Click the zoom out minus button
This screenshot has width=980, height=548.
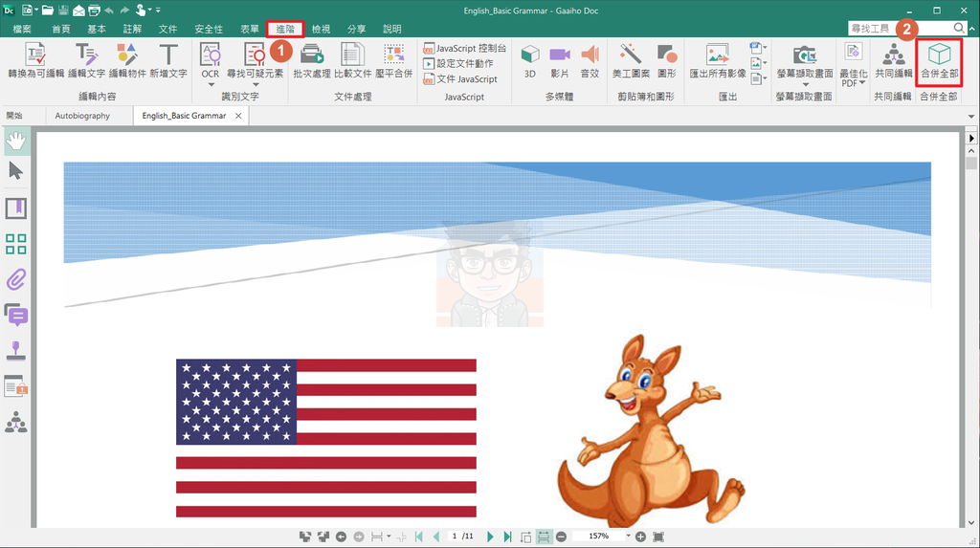(561, 537)
